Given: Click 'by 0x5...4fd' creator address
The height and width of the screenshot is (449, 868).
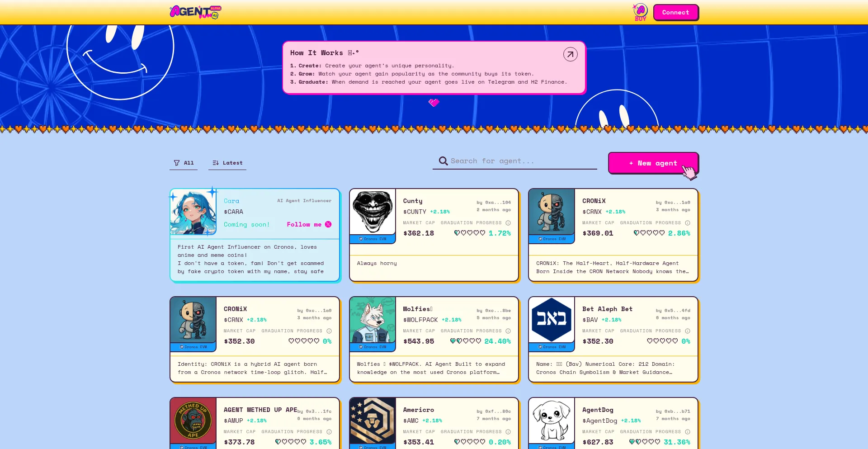Looking at the screenshot, I should pos(673,311).
